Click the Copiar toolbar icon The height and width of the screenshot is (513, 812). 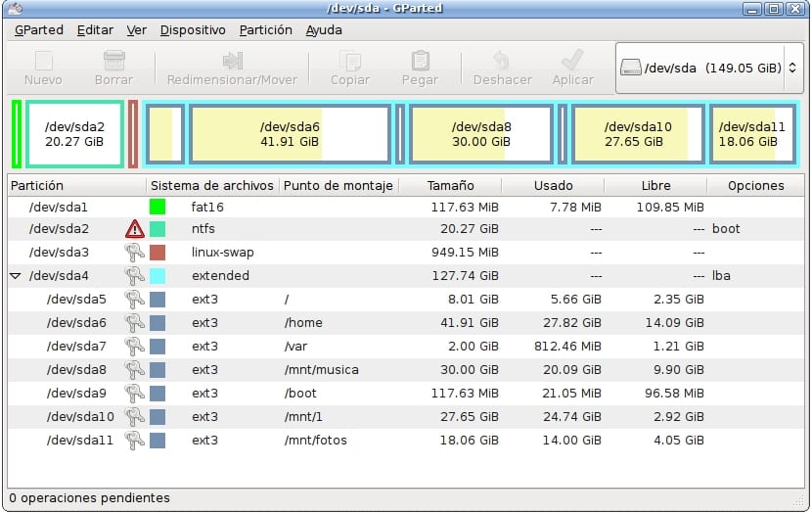350,61
